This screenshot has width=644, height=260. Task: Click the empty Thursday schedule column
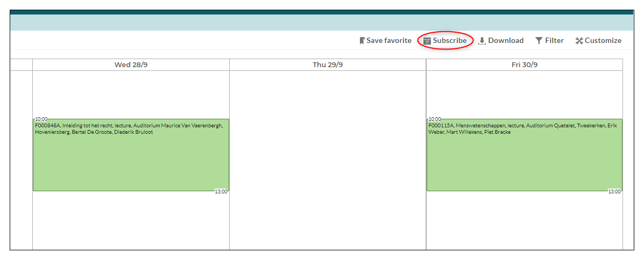point(328,161)
